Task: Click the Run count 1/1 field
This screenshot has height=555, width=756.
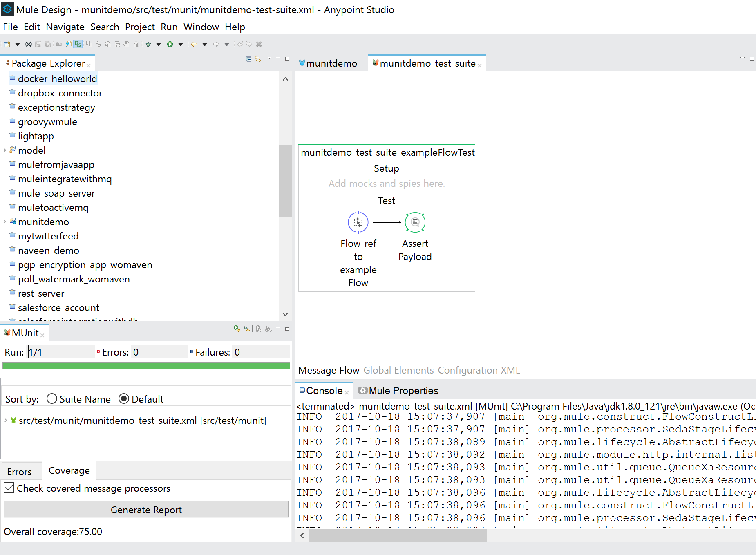Action: pos(61,352)
